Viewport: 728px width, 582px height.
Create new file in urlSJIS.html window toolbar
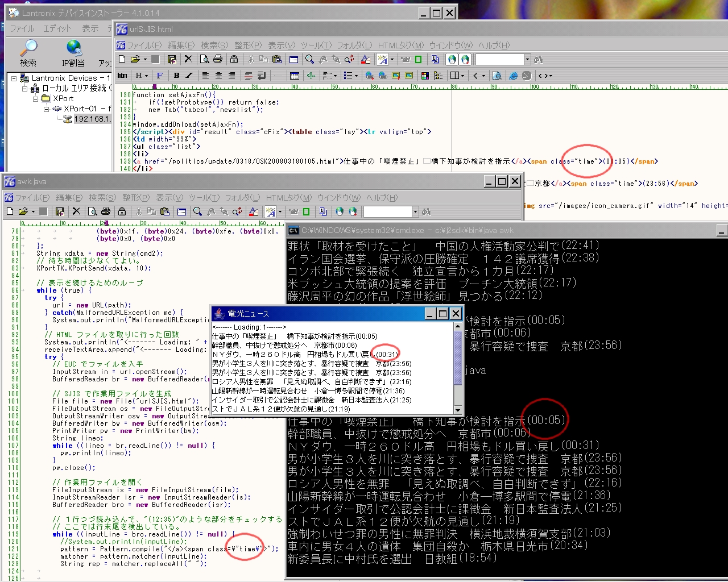point(122,59)
